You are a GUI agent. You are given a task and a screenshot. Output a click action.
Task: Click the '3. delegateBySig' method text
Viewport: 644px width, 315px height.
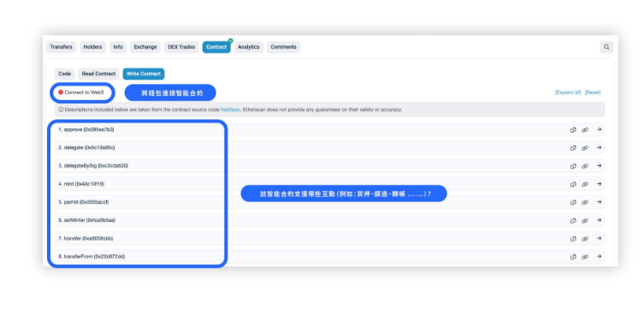tap(93, 166)
